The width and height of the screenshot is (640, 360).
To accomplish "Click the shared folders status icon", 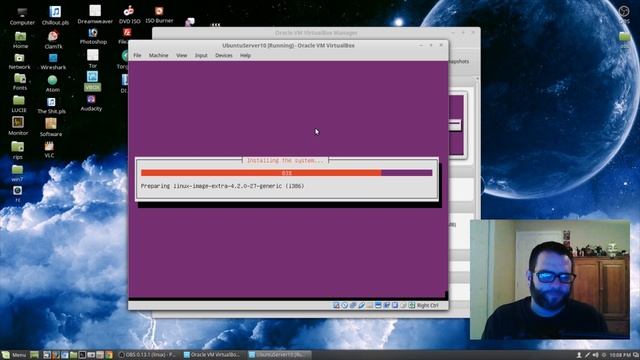I will 369,305.
